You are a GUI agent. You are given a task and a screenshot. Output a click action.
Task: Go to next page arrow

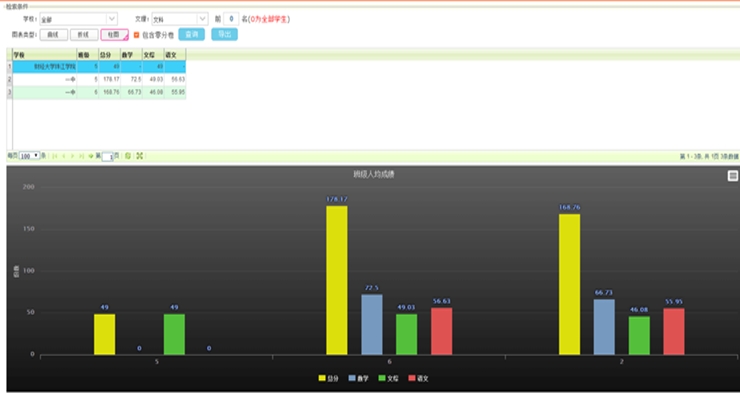click(x=72, y=156)
